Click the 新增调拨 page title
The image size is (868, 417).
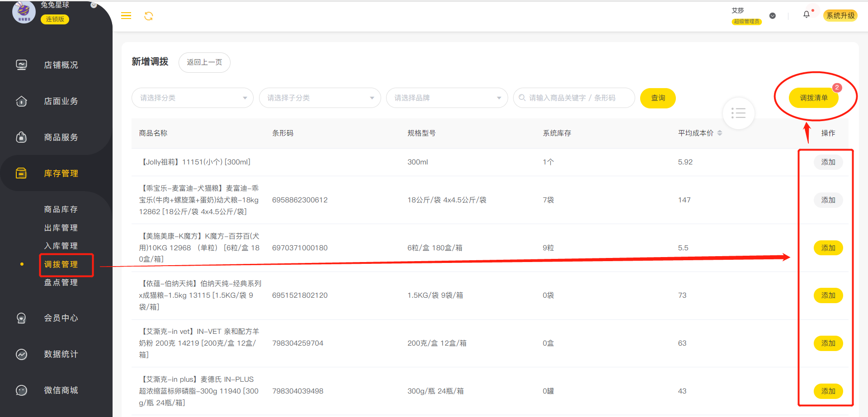point(150,62)
